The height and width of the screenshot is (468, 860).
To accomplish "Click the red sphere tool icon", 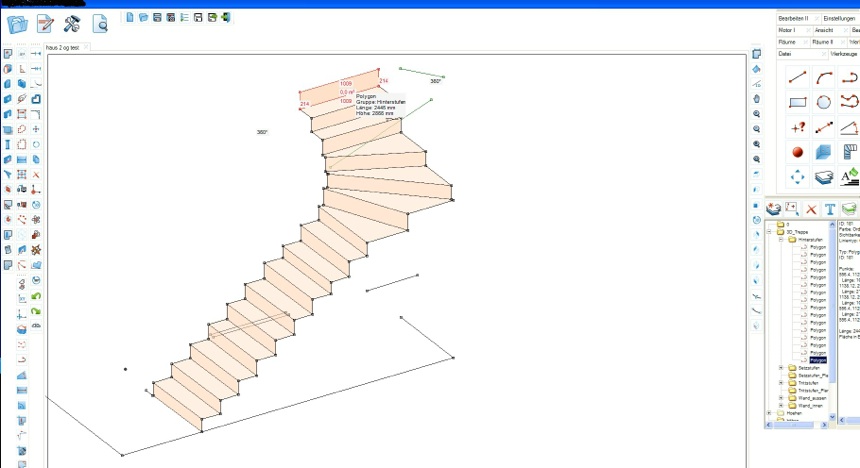I will pyautogui.click(x=797, y=152).
